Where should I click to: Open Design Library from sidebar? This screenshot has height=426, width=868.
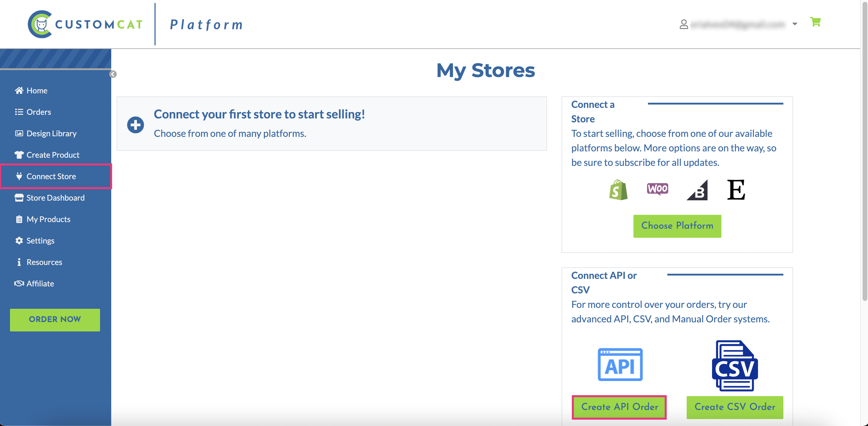click(x=51, y=133)
